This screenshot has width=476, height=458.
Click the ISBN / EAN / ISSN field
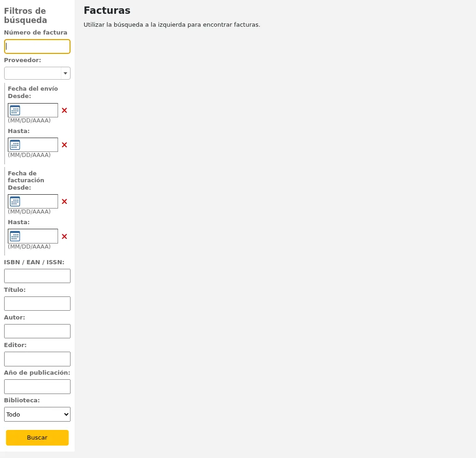point(37,276)
